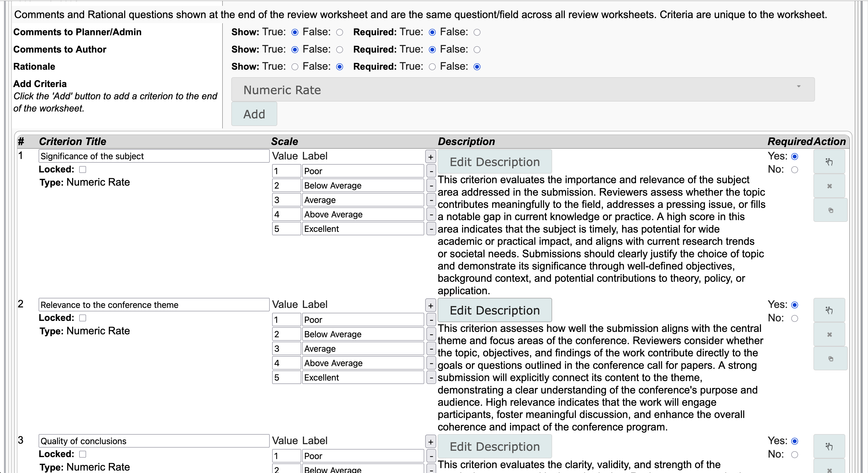Duplicate criterion 1 using the copy icon
The width and height of the screenshot is (868, 473).
point(830,210)
